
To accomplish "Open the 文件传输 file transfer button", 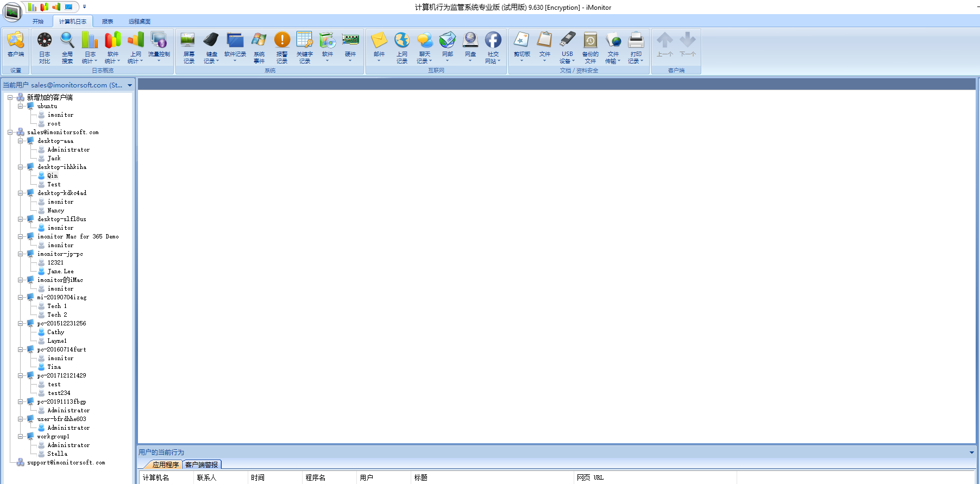I will (x=613, y=47).
